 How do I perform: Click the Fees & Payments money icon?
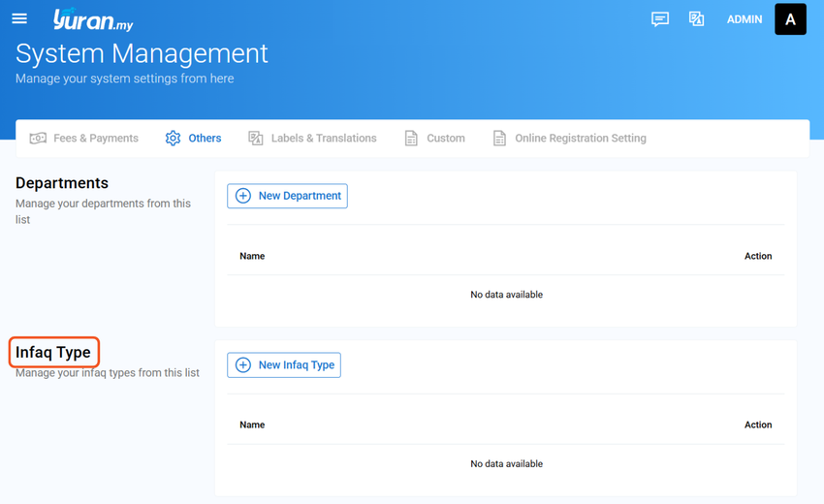[x=38, y=139]
